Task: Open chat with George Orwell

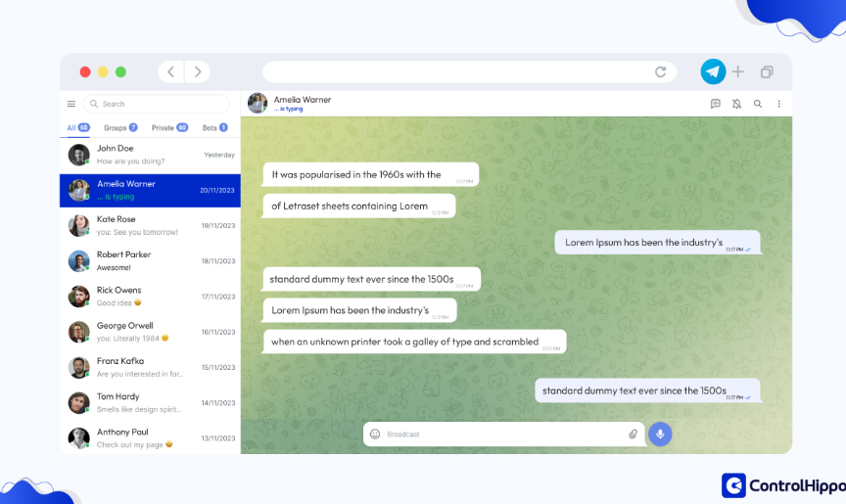Action: click(x=150, y=332)
